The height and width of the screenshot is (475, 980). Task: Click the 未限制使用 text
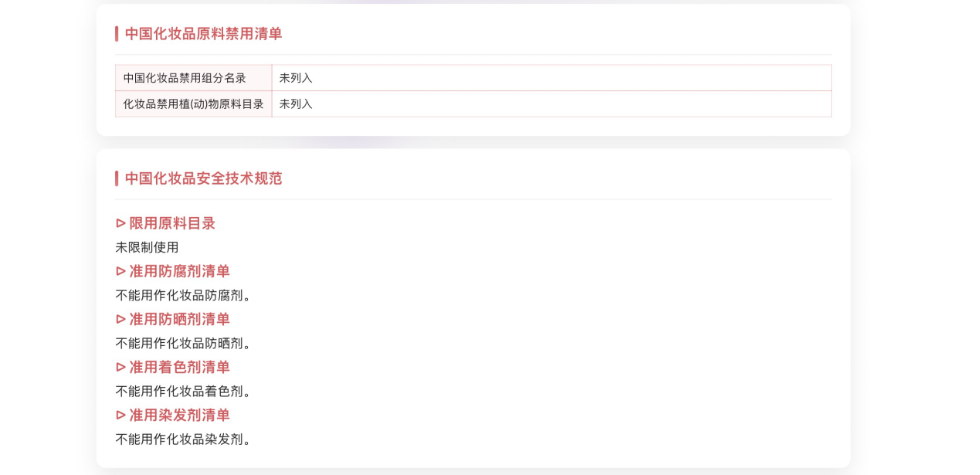click(x=147, y=247)
